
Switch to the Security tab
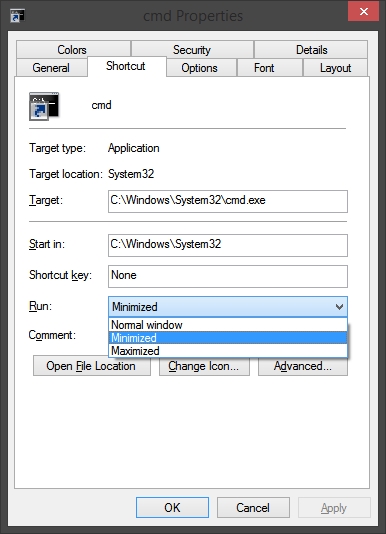pos(192,50)
